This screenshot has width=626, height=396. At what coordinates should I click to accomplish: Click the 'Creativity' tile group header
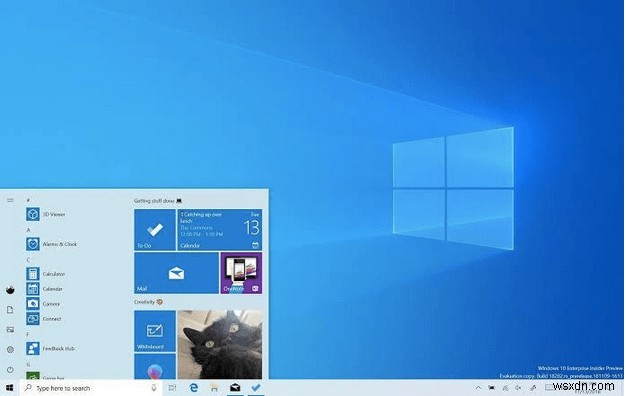(149, 302)
